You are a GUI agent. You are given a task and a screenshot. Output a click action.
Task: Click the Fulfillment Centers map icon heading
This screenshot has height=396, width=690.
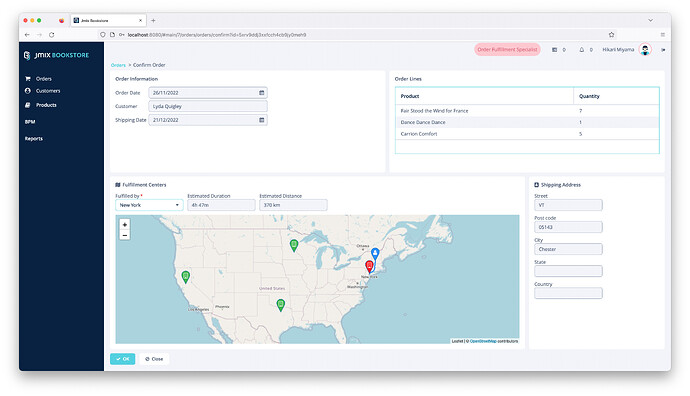[x=118, y=185]
